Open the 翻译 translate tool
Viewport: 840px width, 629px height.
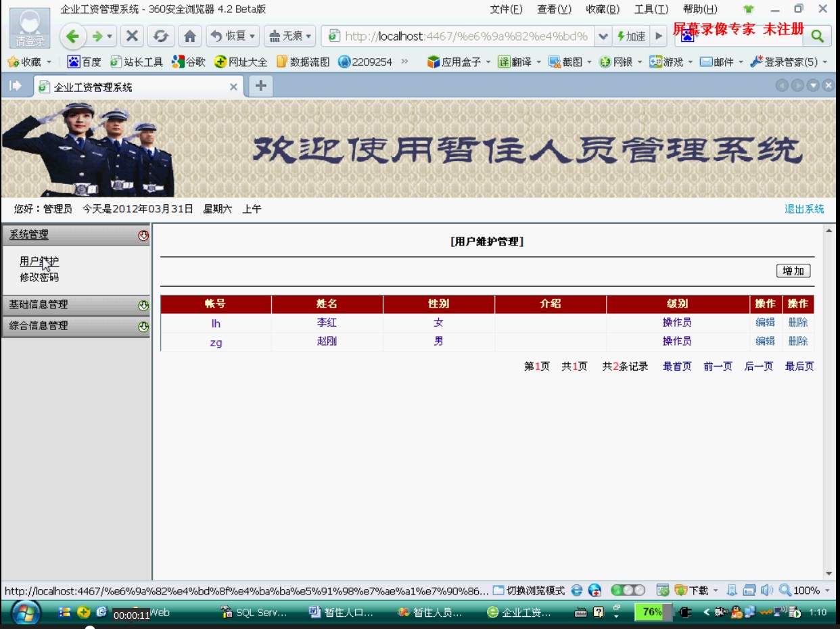point(519,62)
